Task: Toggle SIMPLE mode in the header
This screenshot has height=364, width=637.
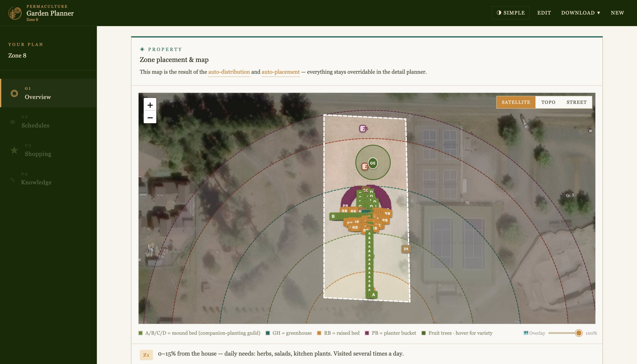Action: [x=511, y=13]
